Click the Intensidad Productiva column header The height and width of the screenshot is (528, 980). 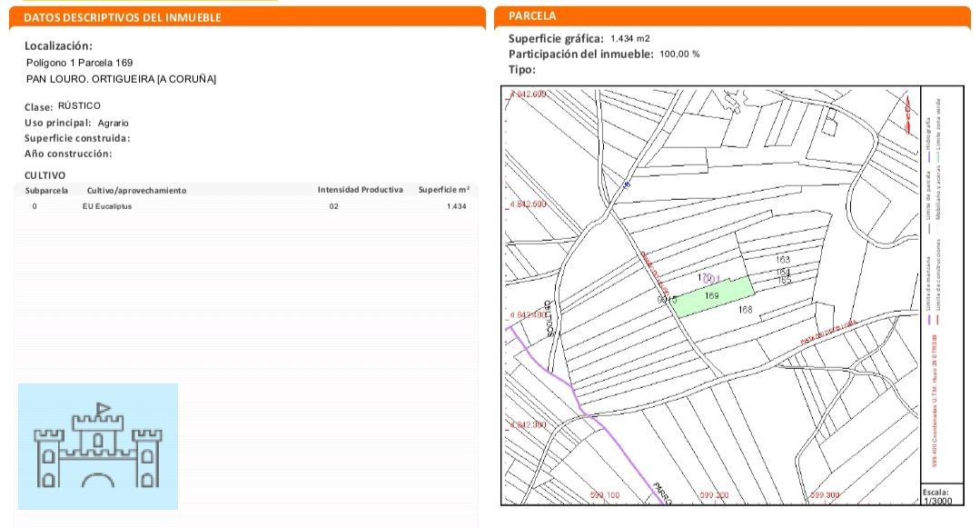(360, 190)
